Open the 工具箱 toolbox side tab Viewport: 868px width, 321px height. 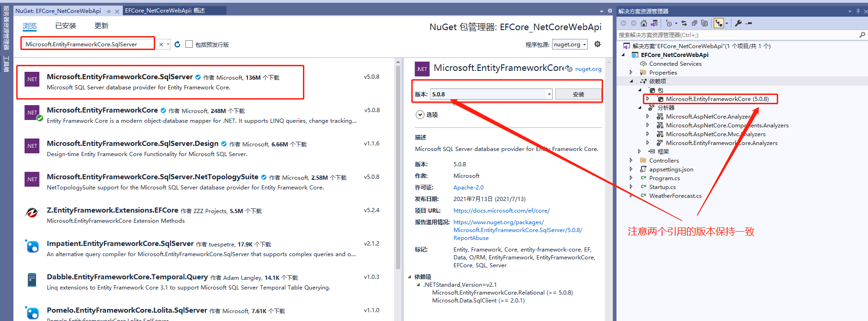[x=6, y=64]
